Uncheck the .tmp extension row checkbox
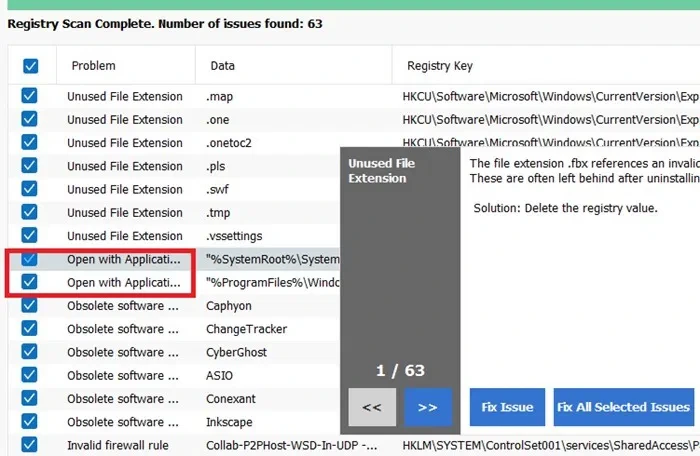The image size is (700, 456). (x=29, y=212)
